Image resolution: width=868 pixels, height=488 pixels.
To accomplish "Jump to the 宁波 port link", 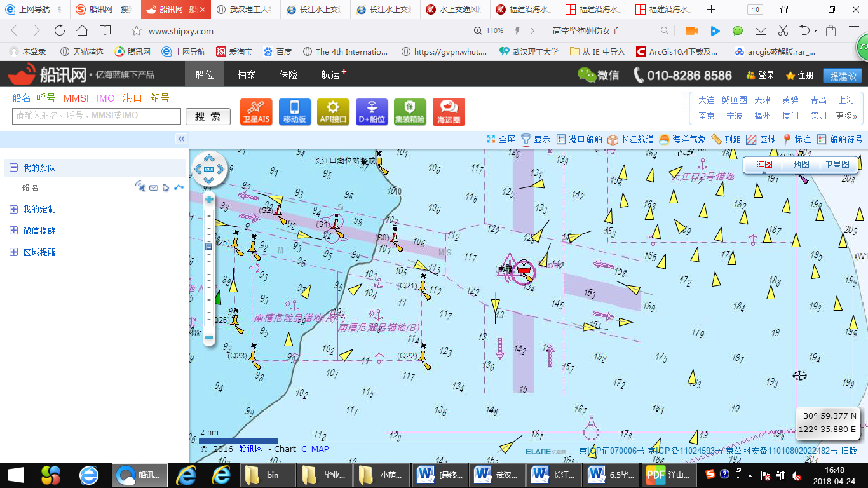I will (x=735, y=116).
